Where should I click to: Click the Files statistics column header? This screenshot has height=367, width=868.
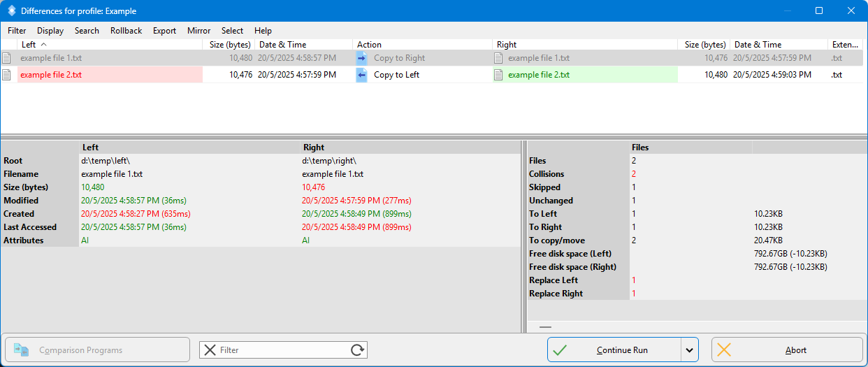tap(690, 147)
